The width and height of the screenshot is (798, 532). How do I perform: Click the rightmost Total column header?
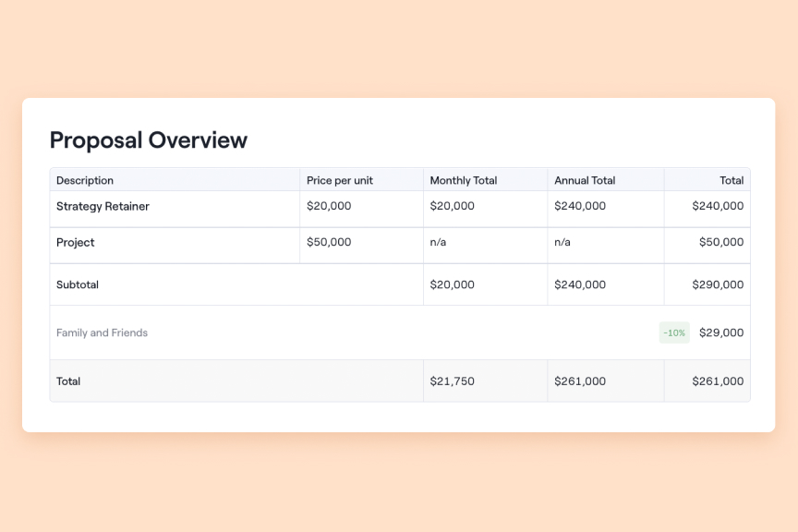[731, 180]
